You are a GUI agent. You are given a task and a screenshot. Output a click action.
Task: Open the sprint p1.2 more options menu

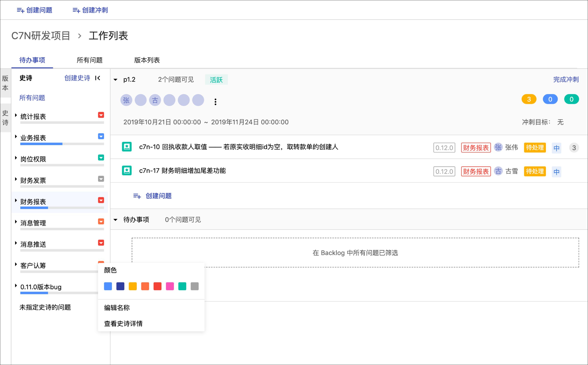[x=215, y=102]
